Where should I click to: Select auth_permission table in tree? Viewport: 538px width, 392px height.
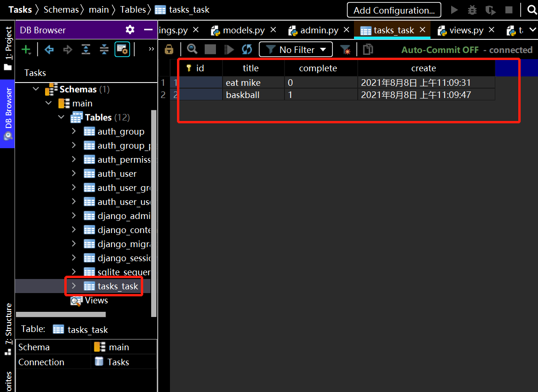coord(117,160)
